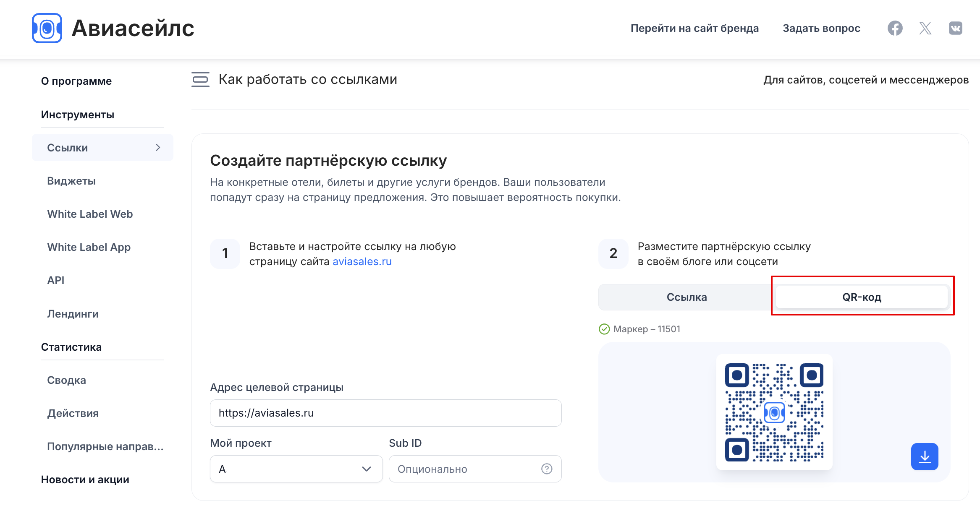
Task: Click the Инструменты section heading
Action: 78,115
